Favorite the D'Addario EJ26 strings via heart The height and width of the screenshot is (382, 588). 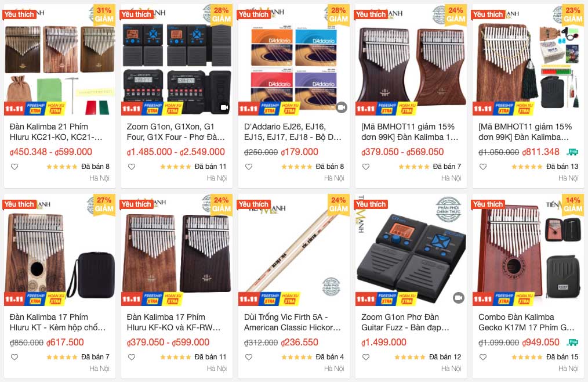[x=249, y=167]
